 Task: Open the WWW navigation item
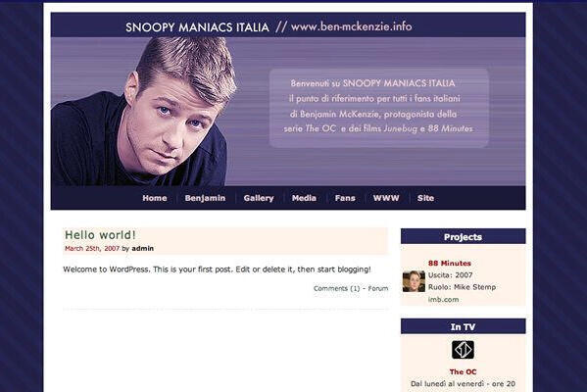(386, 198)
